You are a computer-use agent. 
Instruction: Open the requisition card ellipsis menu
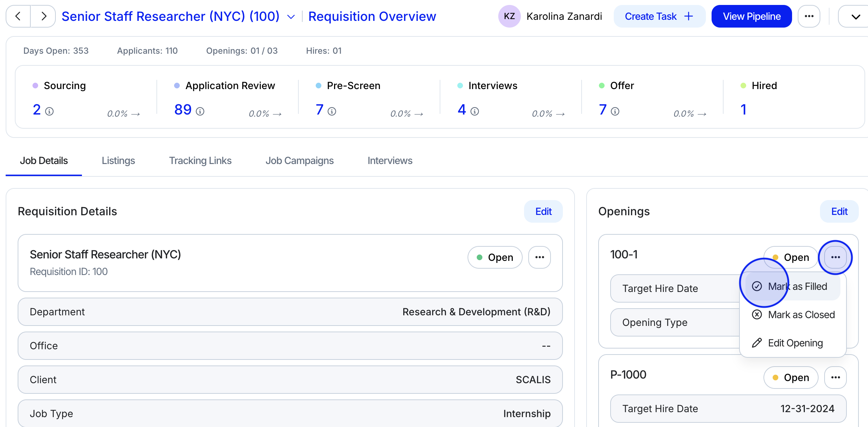click(x=539, y=257)
